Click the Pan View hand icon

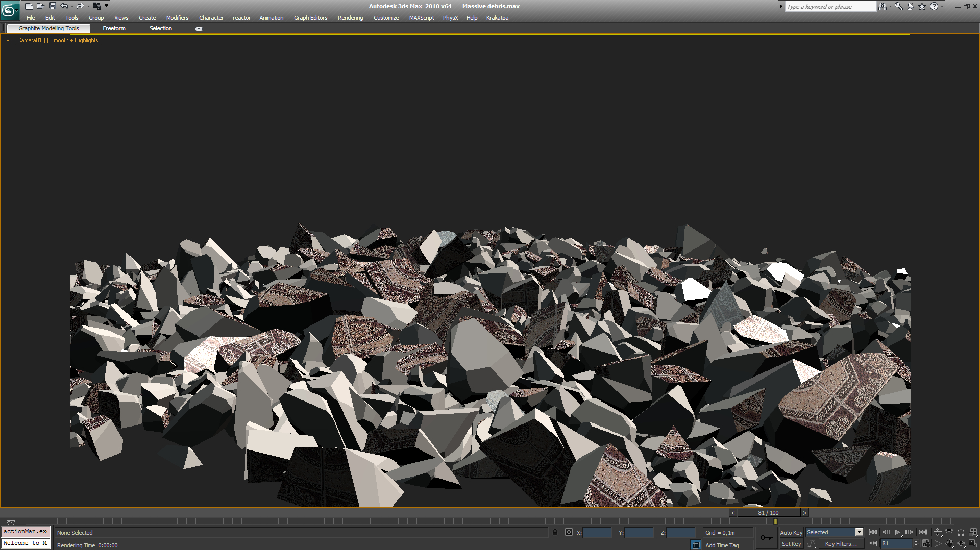click(x=949, y=544)
